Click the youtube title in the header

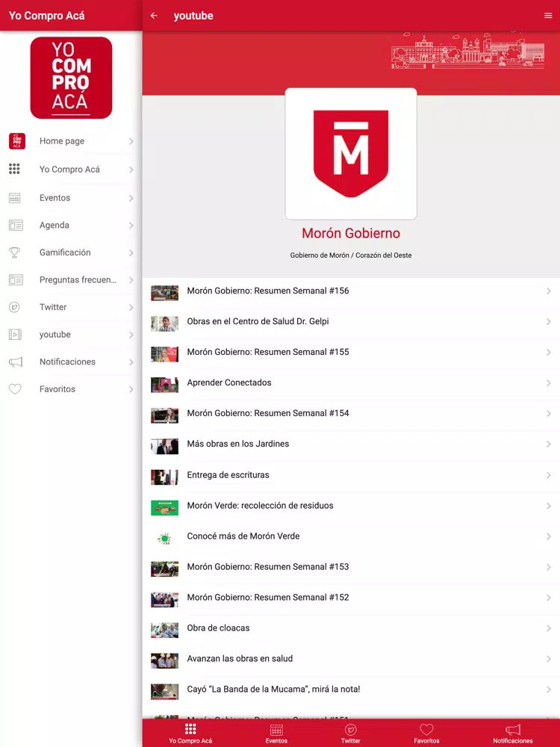pos(193,16)
